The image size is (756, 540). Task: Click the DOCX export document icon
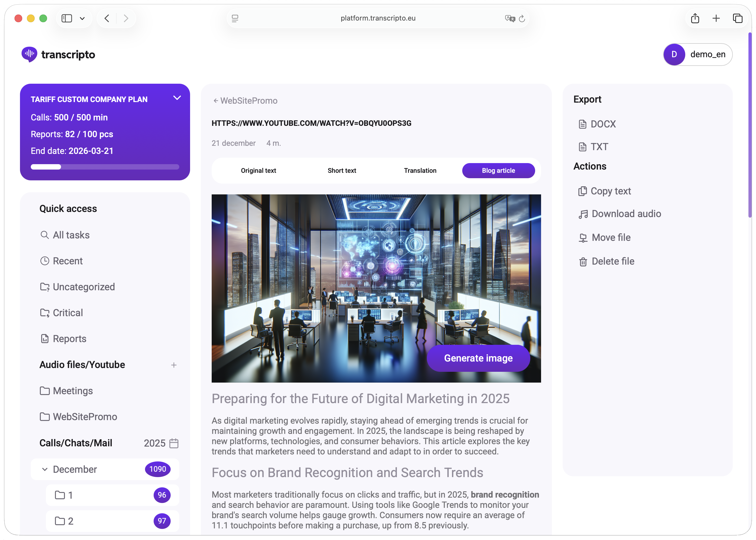[582, 124]
